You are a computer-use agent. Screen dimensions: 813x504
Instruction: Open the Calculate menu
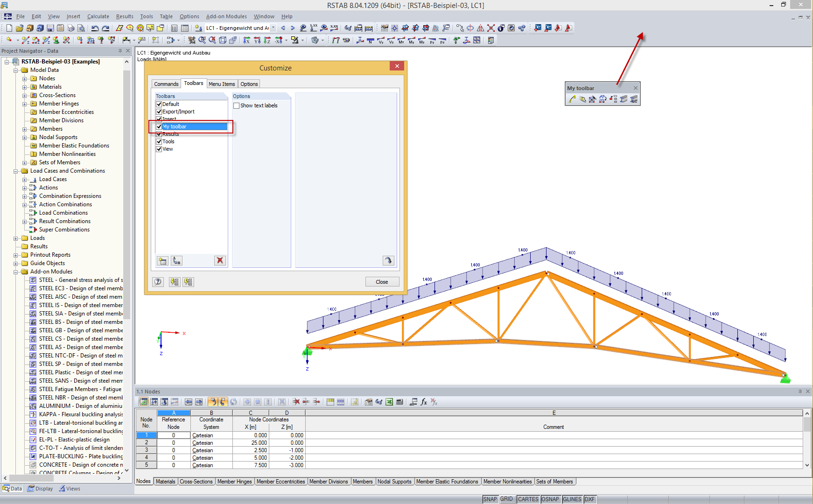98,16
